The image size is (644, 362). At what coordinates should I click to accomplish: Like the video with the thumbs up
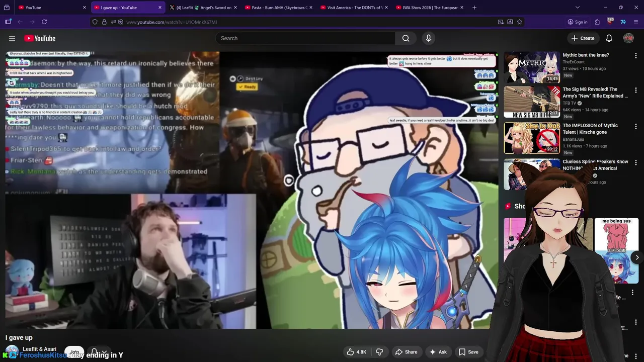point(357,352)
